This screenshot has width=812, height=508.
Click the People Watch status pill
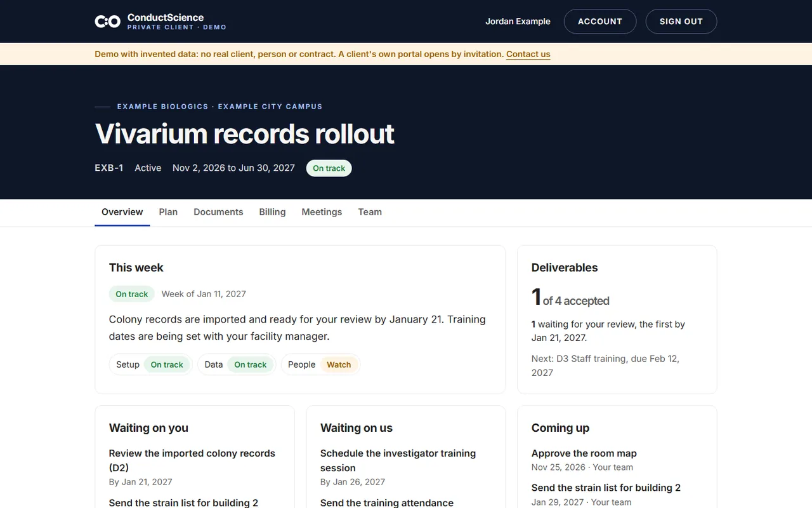[x=320, y=364]
